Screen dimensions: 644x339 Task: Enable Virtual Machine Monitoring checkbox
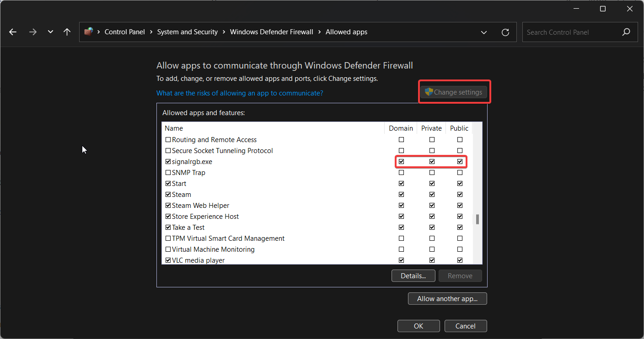(x=168, y=249)
